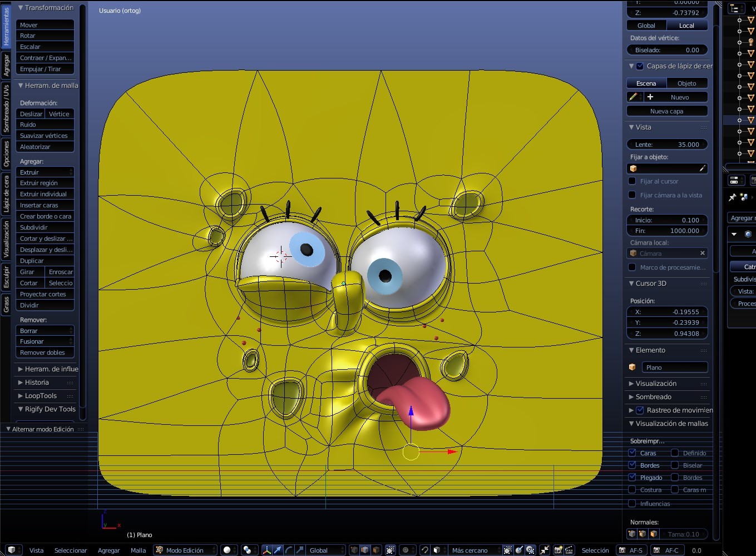The image size is (756, 556).
Task: Click the Subdividir button
Action: point(45,227)
